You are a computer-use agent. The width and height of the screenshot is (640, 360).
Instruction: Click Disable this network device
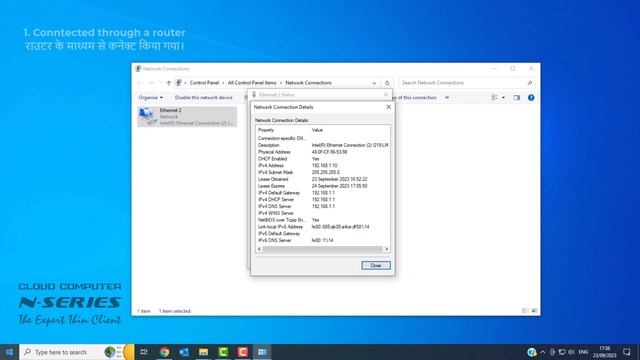pos(204,98)
